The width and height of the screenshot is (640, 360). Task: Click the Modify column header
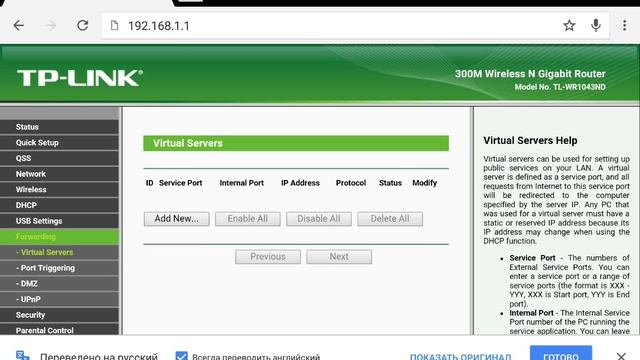[x=424, y=183]
